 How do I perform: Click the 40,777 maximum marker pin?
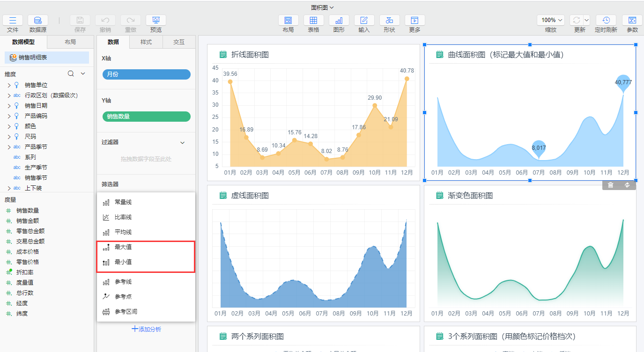(x=623, y=83)
